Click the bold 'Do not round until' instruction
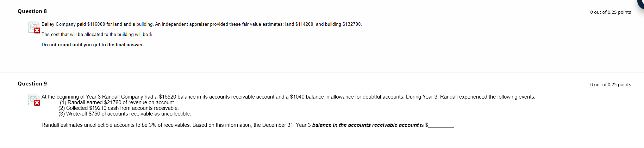The height and width of the screenshot is (148, 644). (93, 45)
